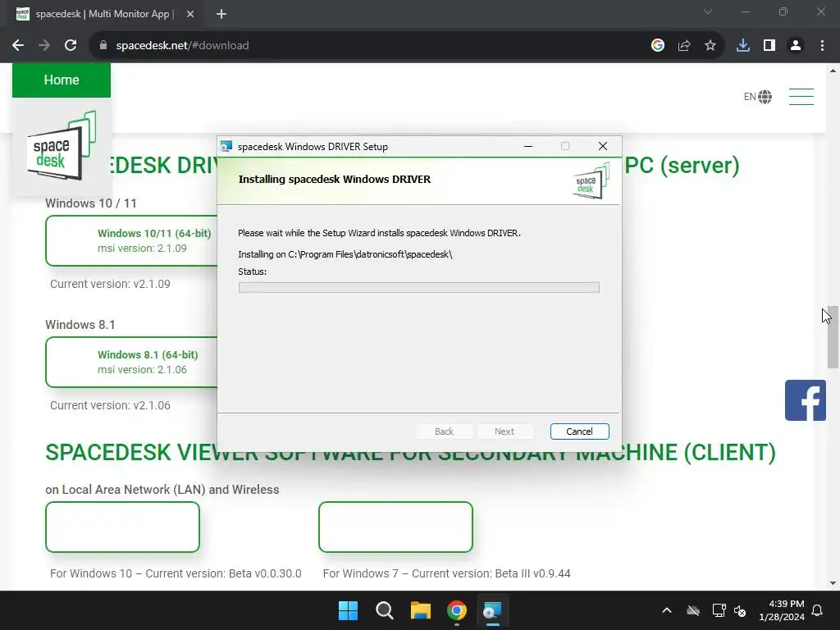The image size is (840, 630).
Task: Minimize the Setup dialog window
Action: [528, 146]
